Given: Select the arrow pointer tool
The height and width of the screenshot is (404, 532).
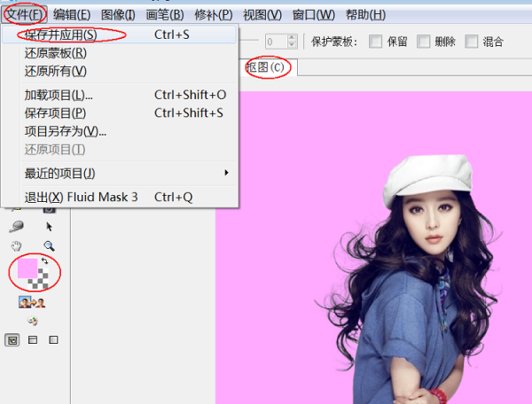Looking at the screenshot, I should [x=50, y=227].
